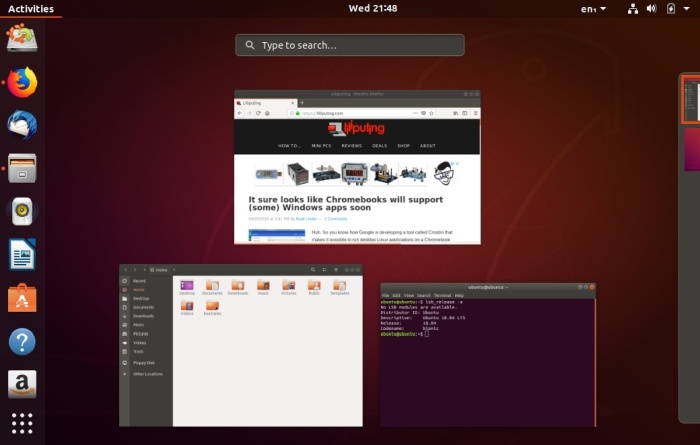This screenshot has width=700, height=445.
Task: Click the ABOUT nav item on Liliputing
Action: point(428,146)
